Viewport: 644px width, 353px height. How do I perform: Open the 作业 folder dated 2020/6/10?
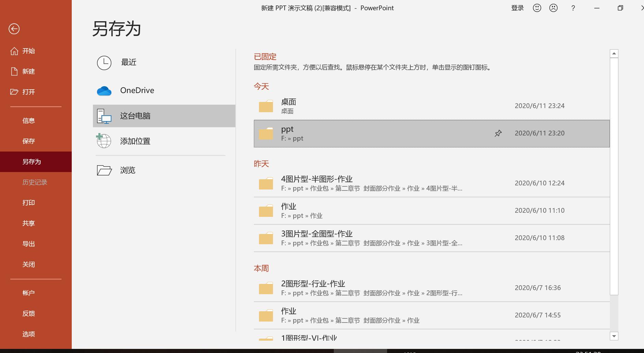tap(376, 210)
